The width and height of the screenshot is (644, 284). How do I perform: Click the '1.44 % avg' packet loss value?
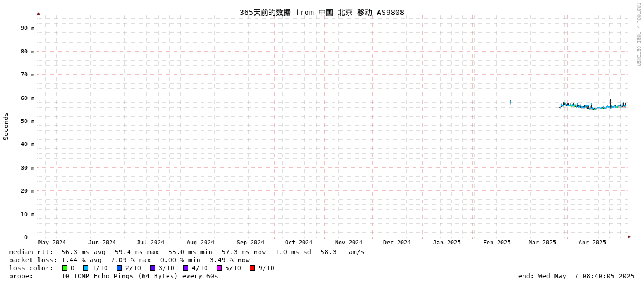click(x=83, y=260)
